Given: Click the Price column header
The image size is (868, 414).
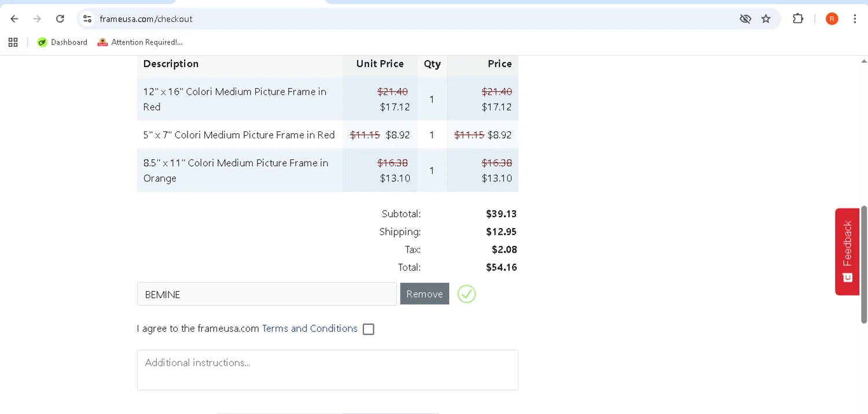Looking at the screenshot, I should [x=499, y=64].
